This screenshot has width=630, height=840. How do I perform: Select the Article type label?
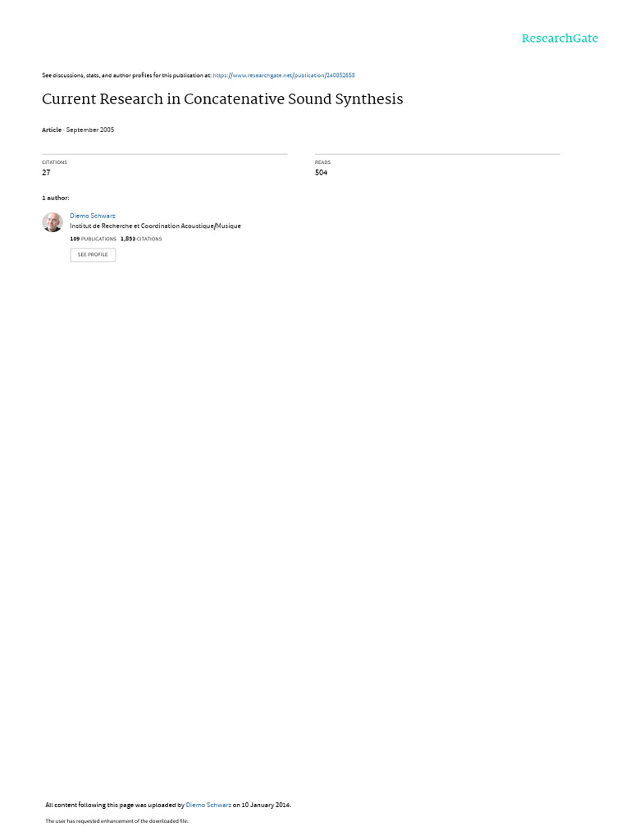52,130
